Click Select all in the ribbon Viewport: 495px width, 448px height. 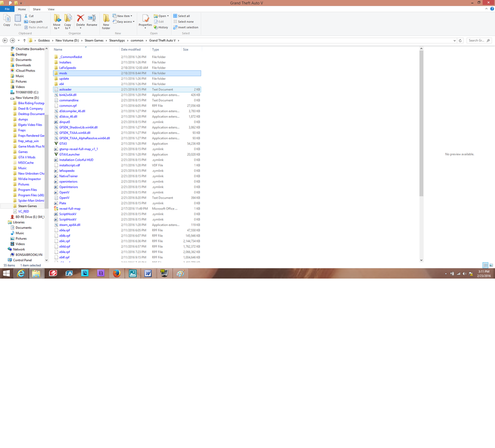pos(185,16)
